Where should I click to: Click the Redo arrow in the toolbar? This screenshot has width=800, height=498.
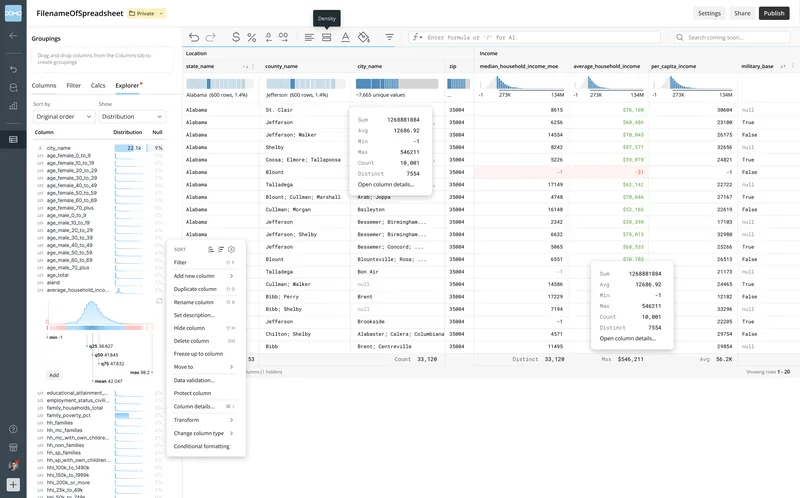tap(210, 37)
